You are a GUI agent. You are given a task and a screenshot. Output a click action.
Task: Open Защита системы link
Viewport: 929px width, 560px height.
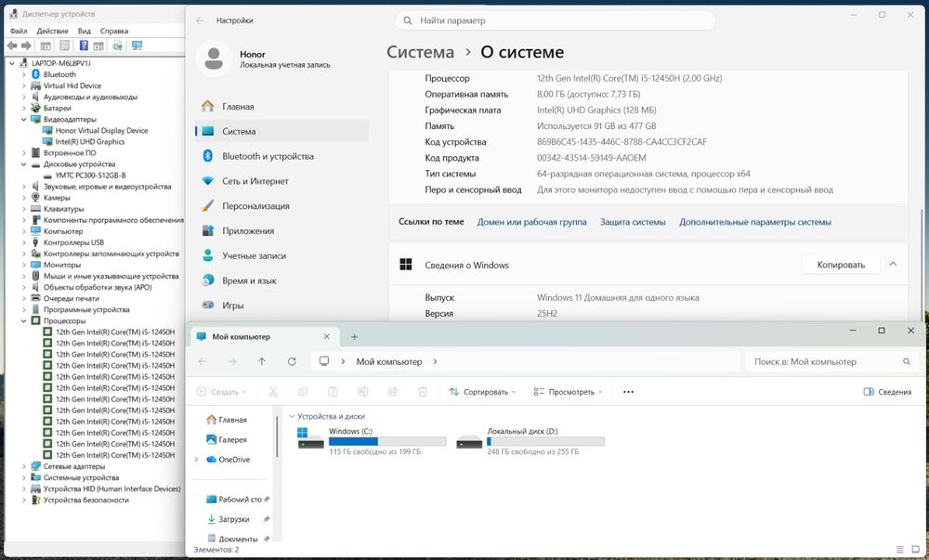click(x=633, y=222)
